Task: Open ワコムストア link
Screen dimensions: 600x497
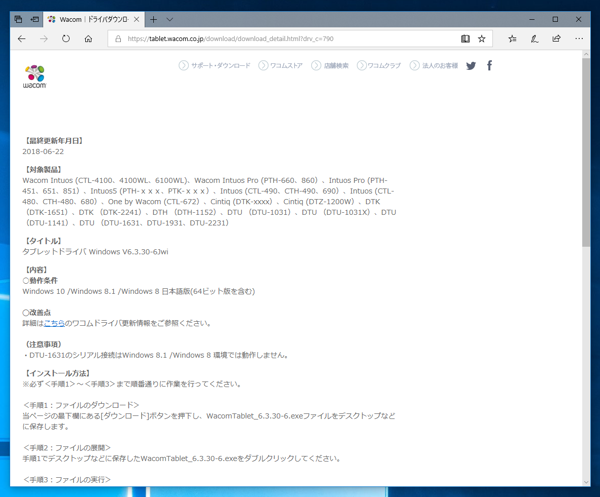Action: point(280,65)
